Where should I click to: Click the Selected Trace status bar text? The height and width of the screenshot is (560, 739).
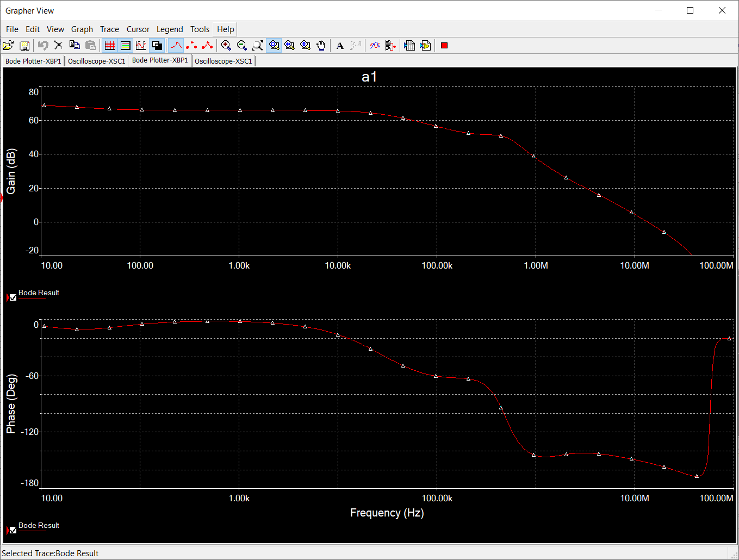tap(50, 553)
